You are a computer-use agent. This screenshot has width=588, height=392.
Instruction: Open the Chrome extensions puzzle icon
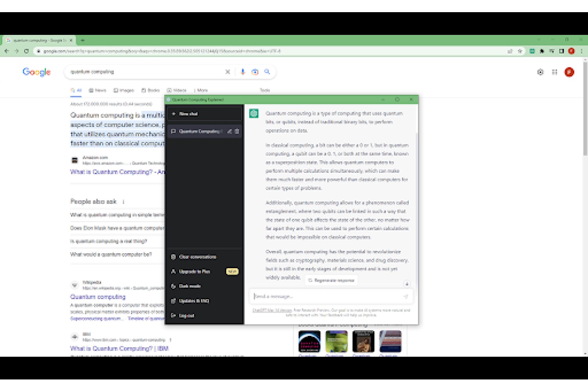[x=542, y=51]
